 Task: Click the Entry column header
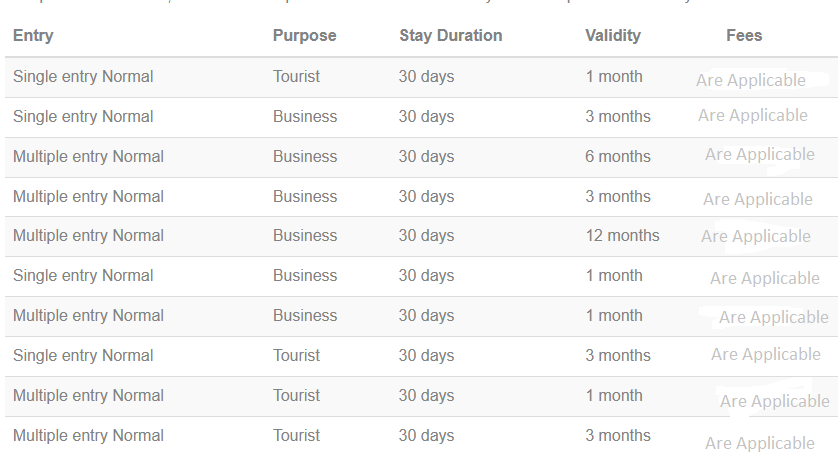pos(33,36)
